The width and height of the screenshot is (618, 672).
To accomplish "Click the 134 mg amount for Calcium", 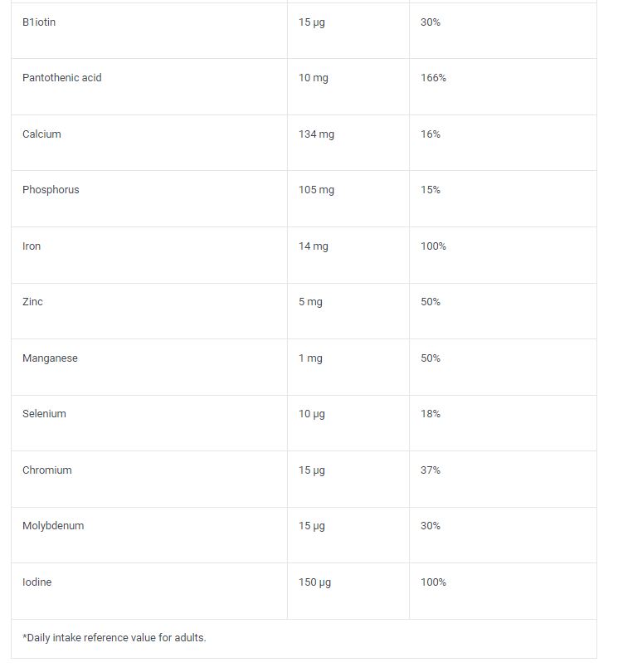I will 316,134.
